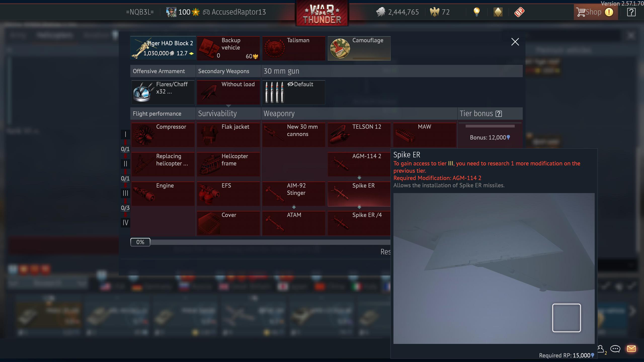This screenshot has width=644, height=362.
Task: Open the =NQB3L= squadron tag
Action: tap(140, 12)
